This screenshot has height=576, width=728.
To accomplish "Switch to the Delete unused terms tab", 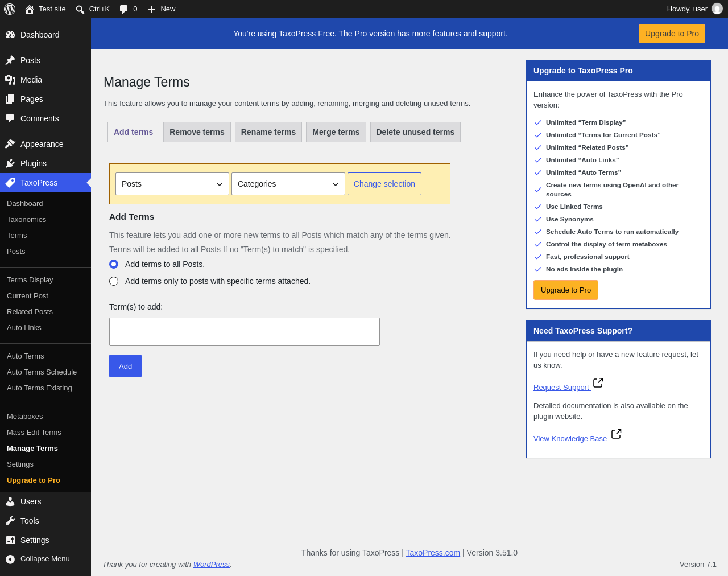I will coord(415,132).
